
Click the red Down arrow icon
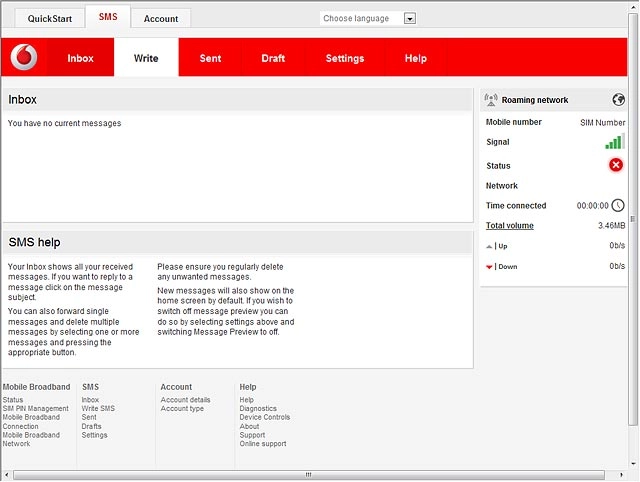[489, 267]
